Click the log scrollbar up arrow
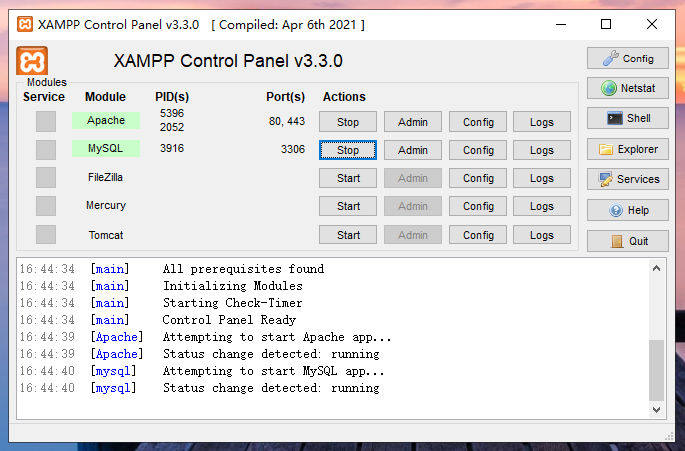 click(x=656, y=268)
